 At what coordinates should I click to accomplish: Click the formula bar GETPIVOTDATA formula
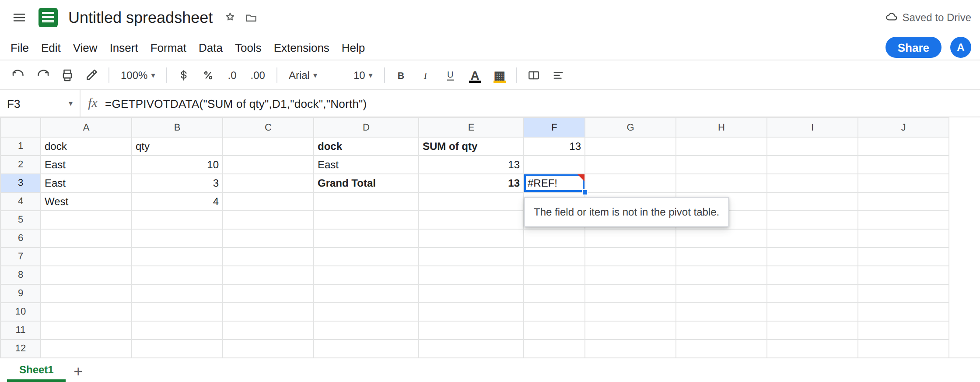click(236, 104)
